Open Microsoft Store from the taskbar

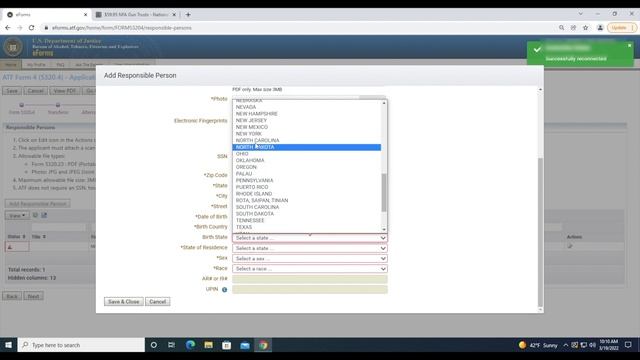coord(227,345)
